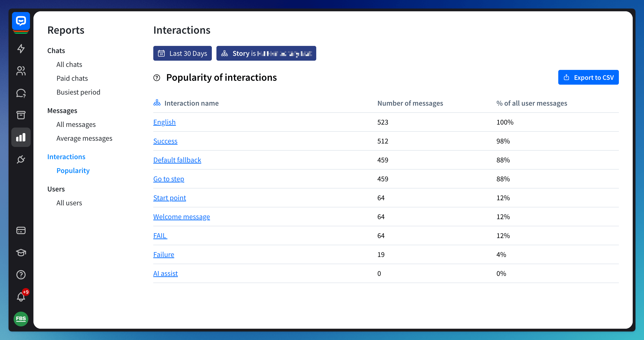The image size is (644, 340).
Task: Open the billing card icon
Action: (x=21, y=230)
